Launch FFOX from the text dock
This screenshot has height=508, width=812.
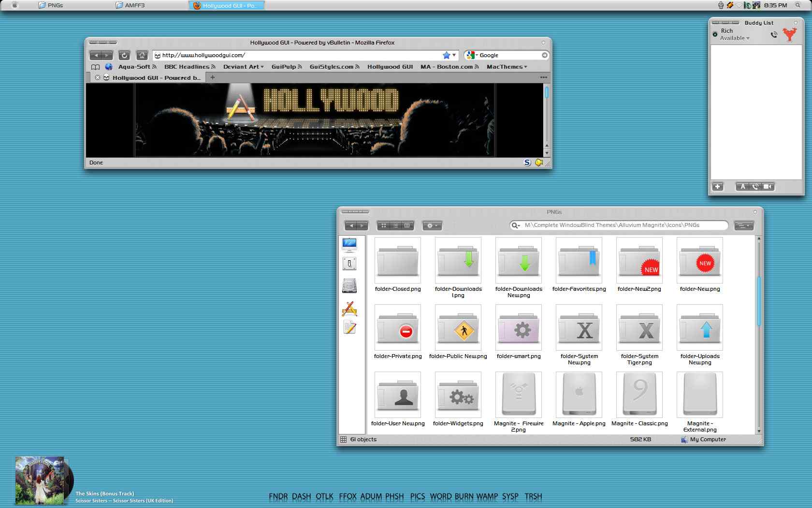(x=348, y=496)
